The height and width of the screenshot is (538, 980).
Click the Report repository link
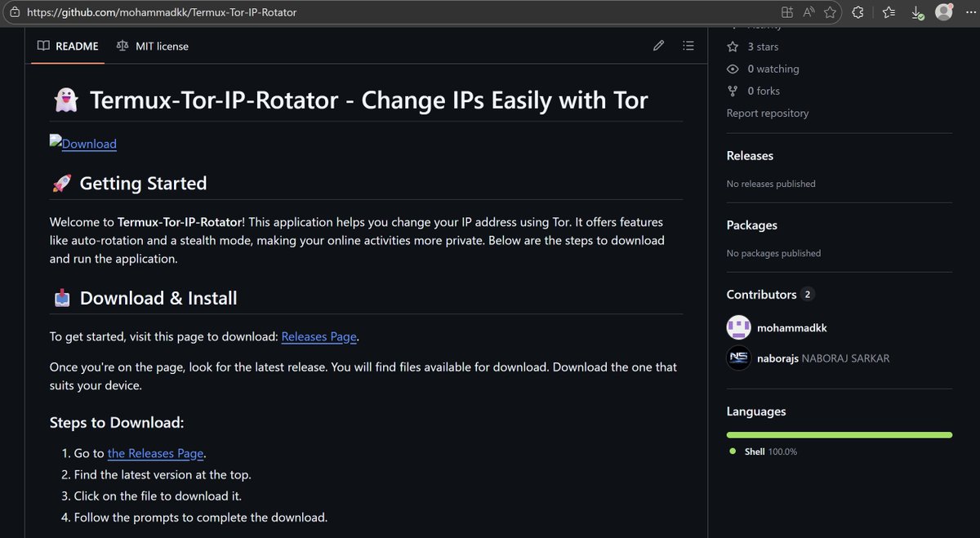pyautogui.click(x=768, y=113)
